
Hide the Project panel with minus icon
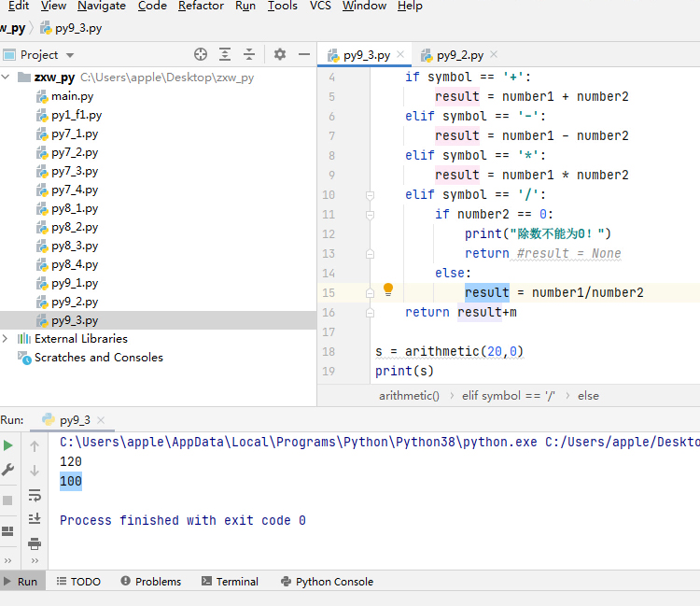click(x=304, y=54)
